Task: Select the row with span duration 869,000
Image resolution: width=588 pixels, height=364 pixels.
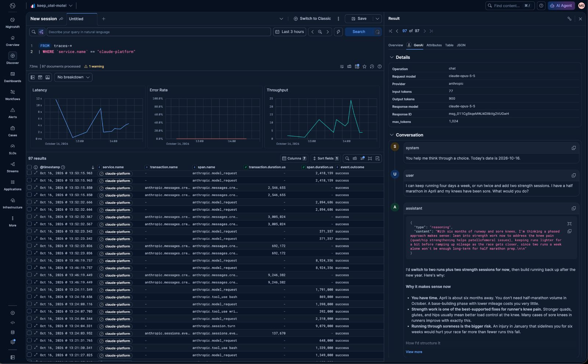Action: (29, 297)
